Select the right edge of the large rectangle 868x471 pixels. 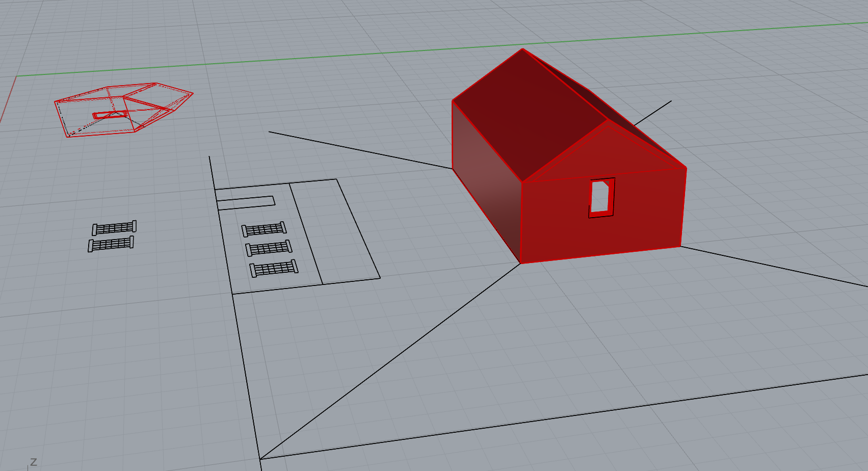pos(358,228)
